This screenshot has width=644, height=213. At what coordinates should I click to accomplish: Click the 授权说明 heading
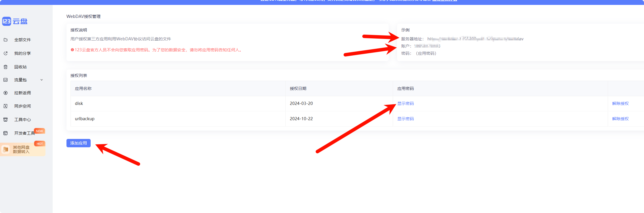point(79,30)
